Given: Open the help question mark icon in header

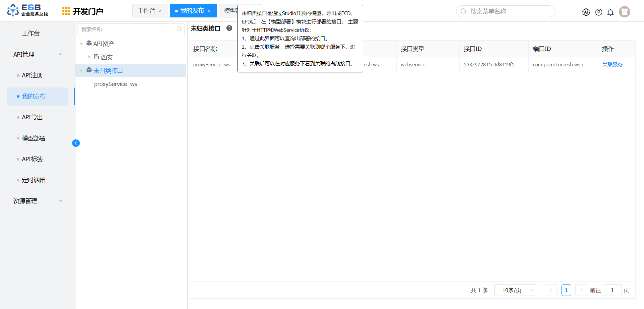Looking at the screenshot, I should pos(599,12).
